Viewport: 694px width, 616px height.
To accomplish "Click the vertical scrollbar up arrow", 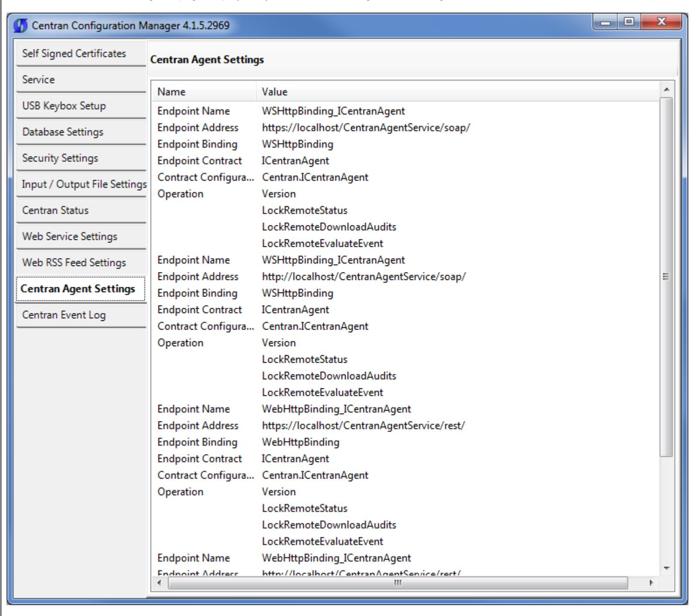I will (x=667, y=89).
